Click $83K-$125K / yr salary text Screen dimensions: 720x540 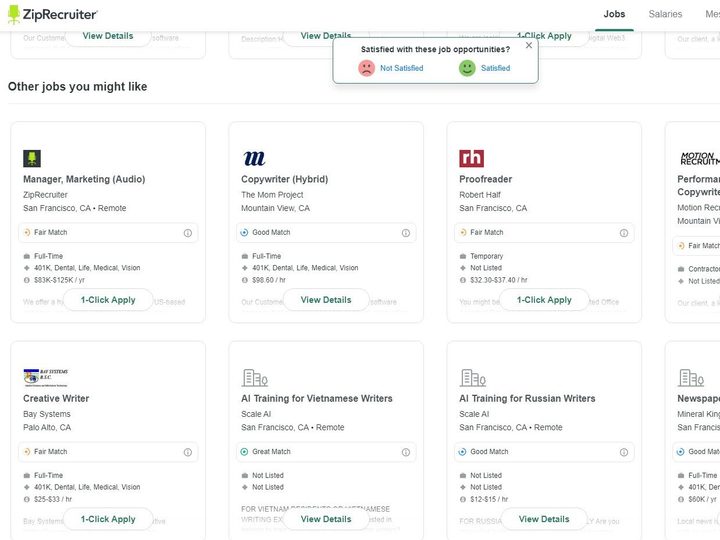click(59, 280)
